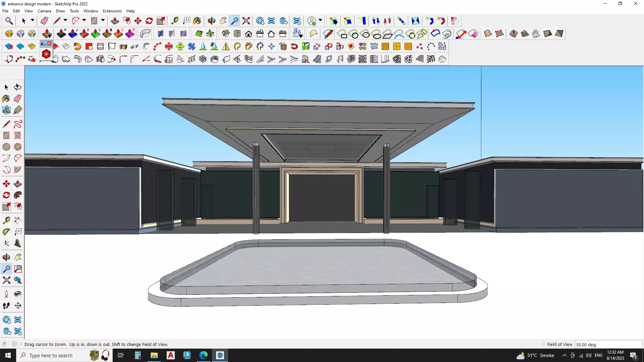Viewport: 644px width, 362px height.
Task: Open the Extensions menu
Action: [x=112, y=11]
